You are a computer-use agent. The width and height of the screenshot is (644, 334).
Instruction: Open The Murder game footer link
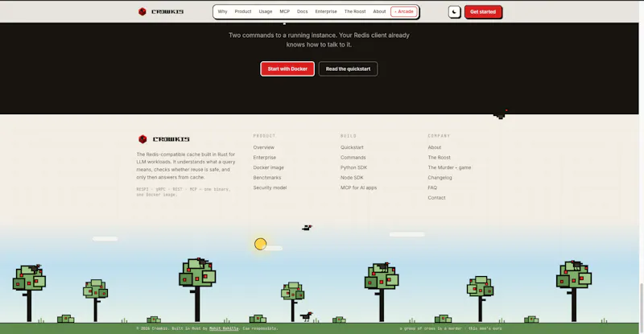(449, 167)
